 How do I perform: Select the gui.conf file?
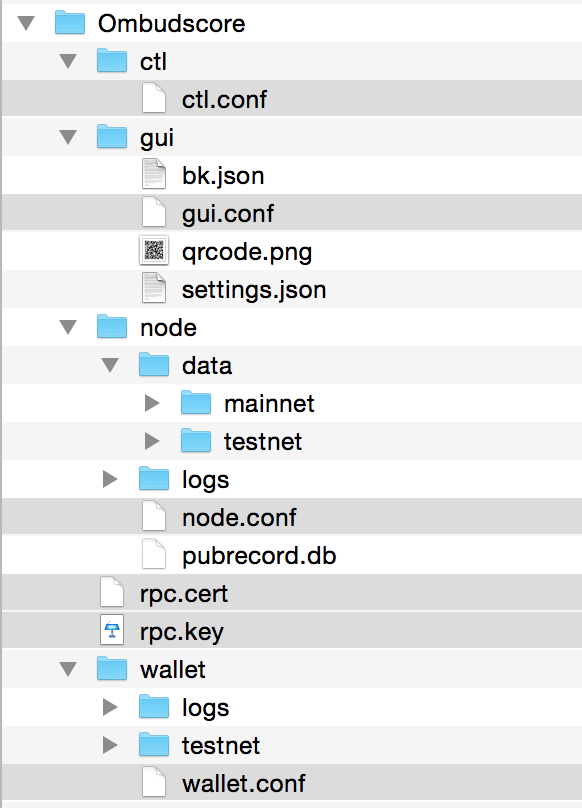(x=292, y=213)
